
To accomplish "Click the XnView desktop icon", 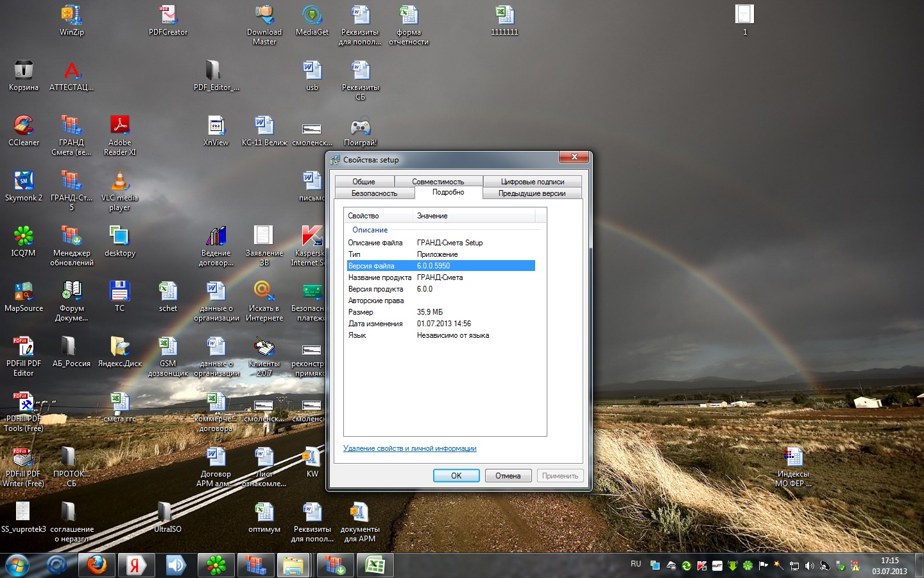I will 216,130.
